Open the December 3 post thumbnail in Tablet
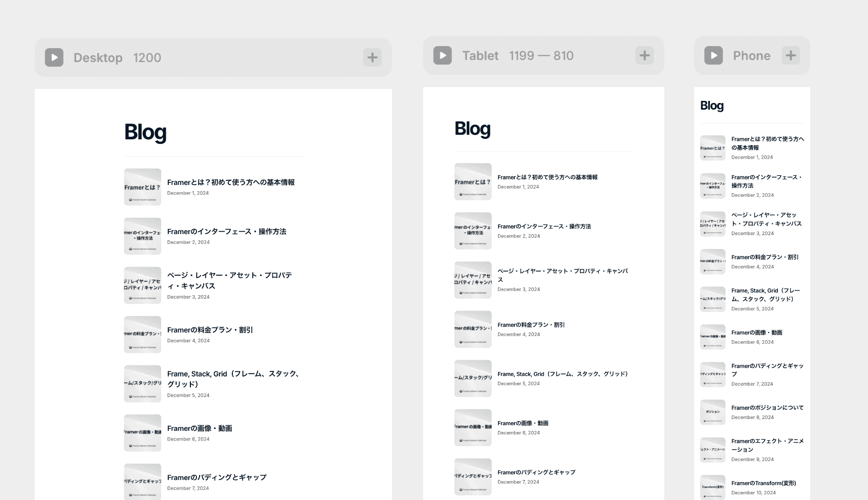Screen dimensions: 868x500 [x=473, y=280]
